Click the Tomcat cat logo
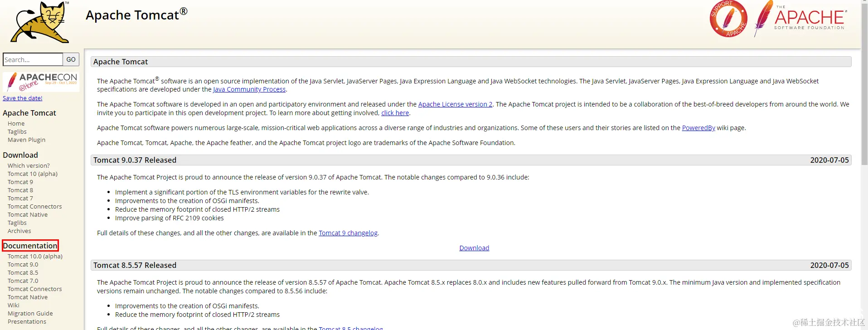This screenshot has width=868, height=330. click(x=40, y=22)
